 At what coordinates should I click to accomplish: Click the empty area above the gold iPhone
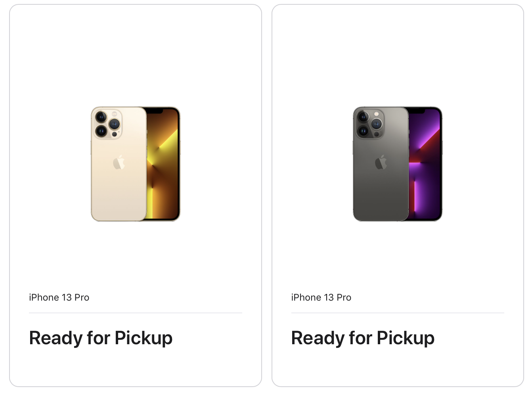[136, 56]
